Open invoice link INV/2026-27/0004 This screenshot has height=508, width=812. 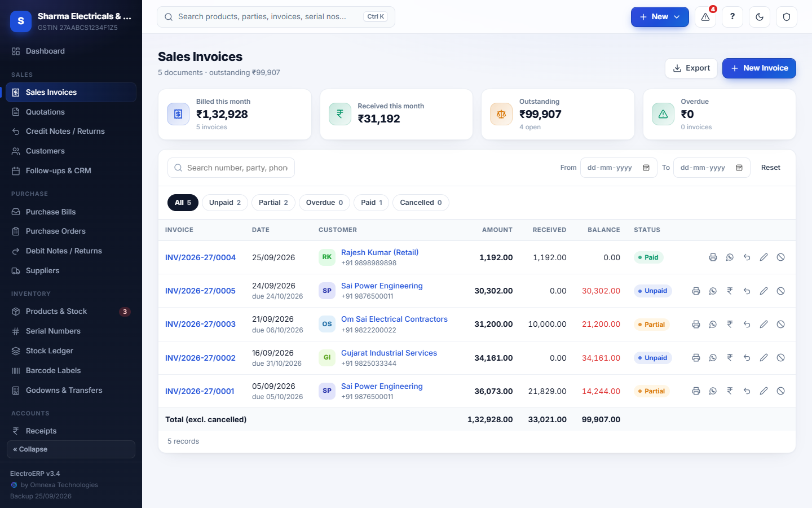200,257
